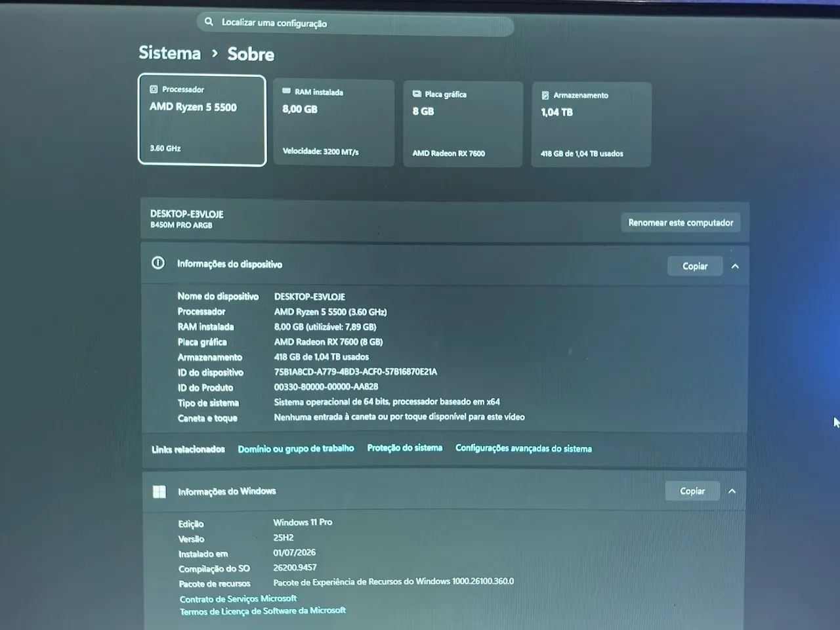Click the AMD Radeon RX 7600 card subtitle
This screenshot has width=840, height=630.
(449, 154)
